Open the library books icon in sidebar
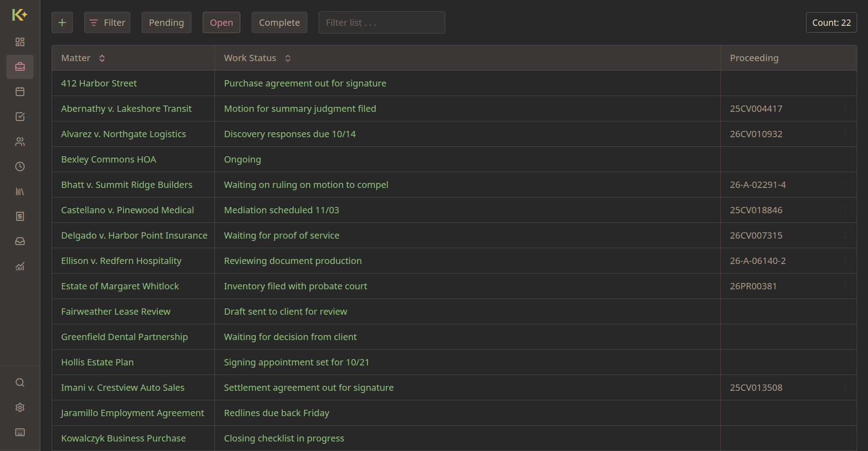This screenshot has width=868, height=451. [20, 192]
